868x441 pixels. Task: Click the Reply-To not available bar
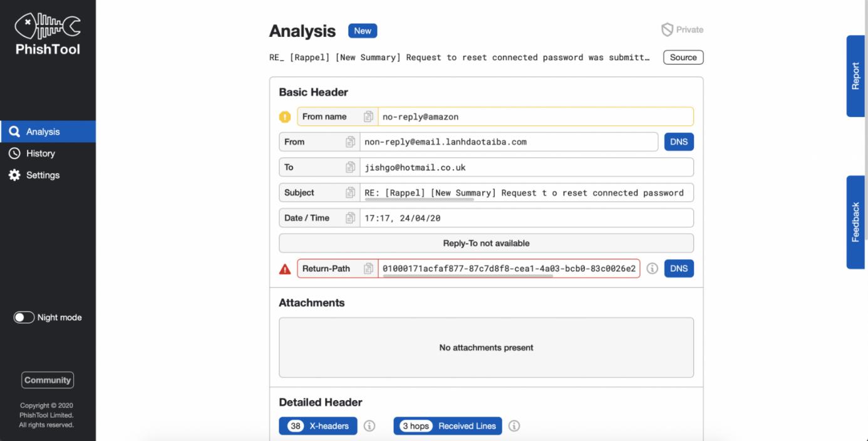tap(486, 243)
